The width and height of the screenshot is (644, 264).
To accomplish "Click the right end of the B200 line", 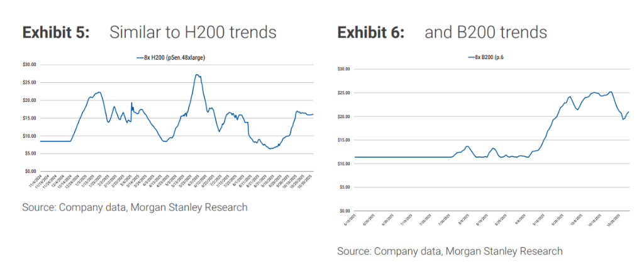I will 629,112.
